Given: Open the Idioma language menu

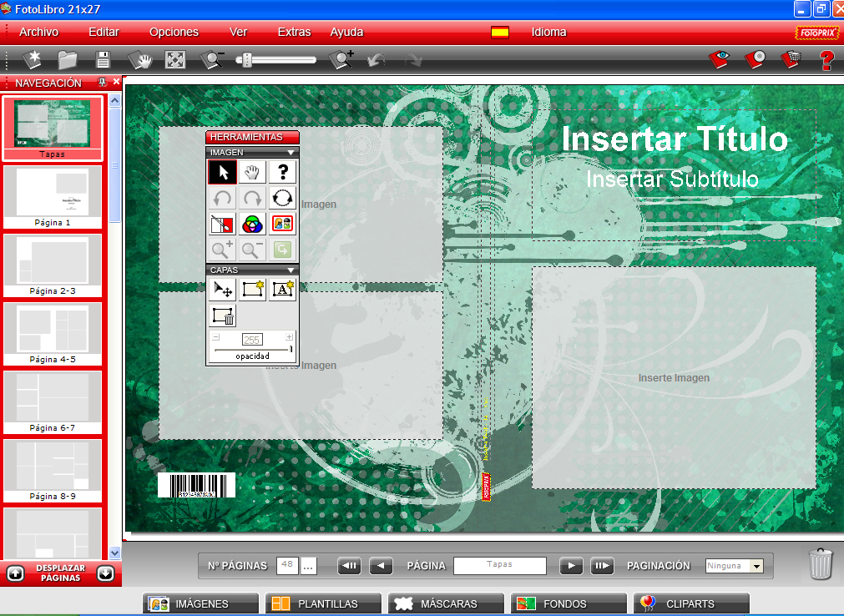Looking at the screenshot, I should (x=548, y=32).
